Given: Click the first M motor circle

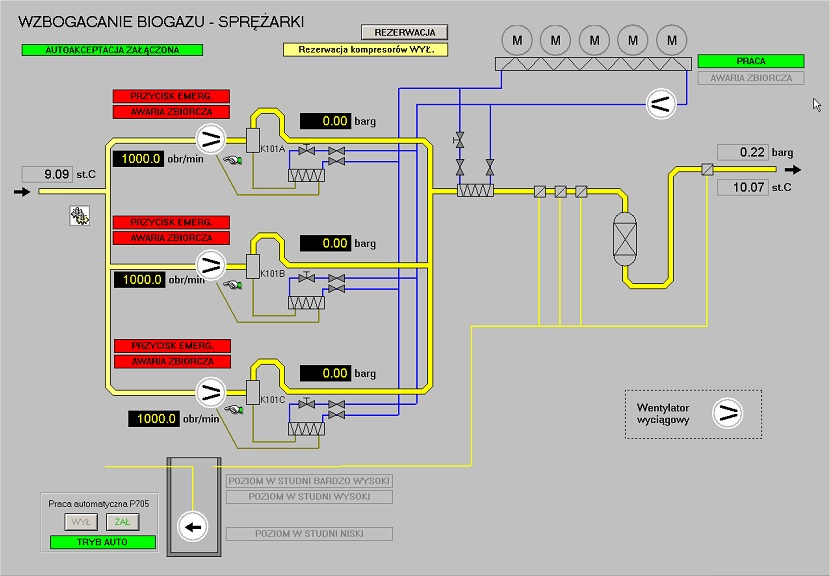Looking at the screenshot, I should click(x=517, y=41).
